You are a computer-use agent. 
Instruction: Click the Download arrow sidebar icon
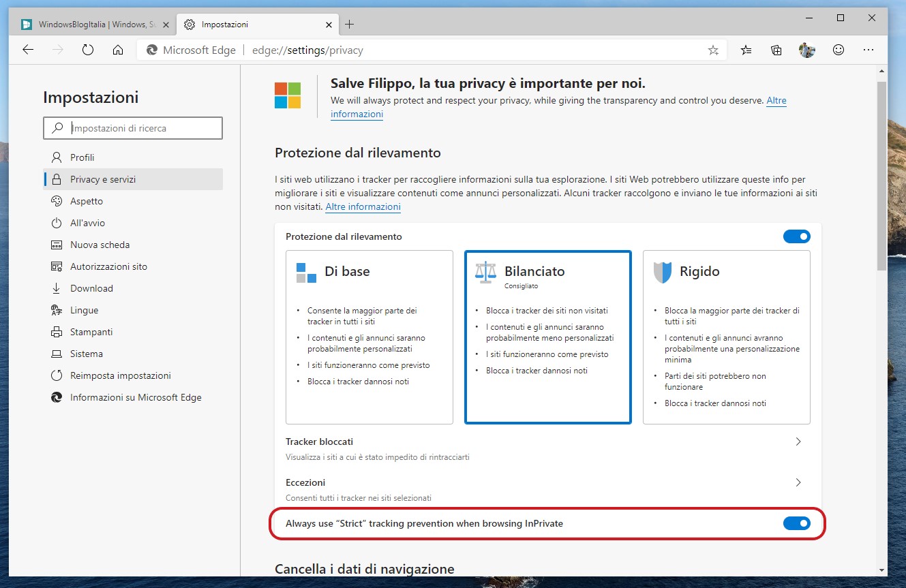pos(57,288)
